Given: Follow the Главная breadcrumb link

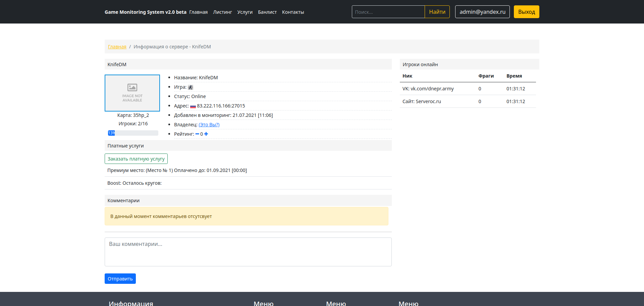Looking at the screenshot, I should [x=117, y=47].
